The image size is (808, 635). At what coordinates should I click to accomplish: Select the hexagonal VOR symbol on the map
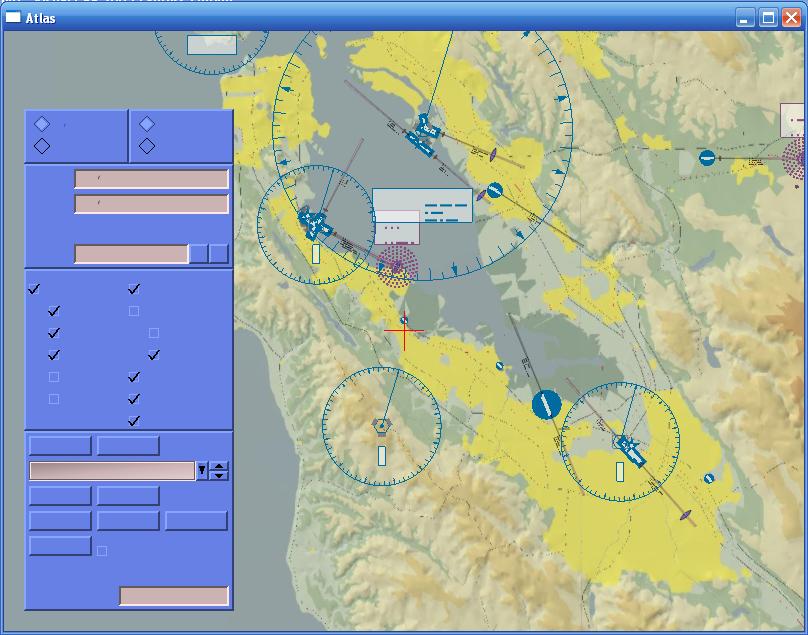pyautogui.click(x=381, y=426)
